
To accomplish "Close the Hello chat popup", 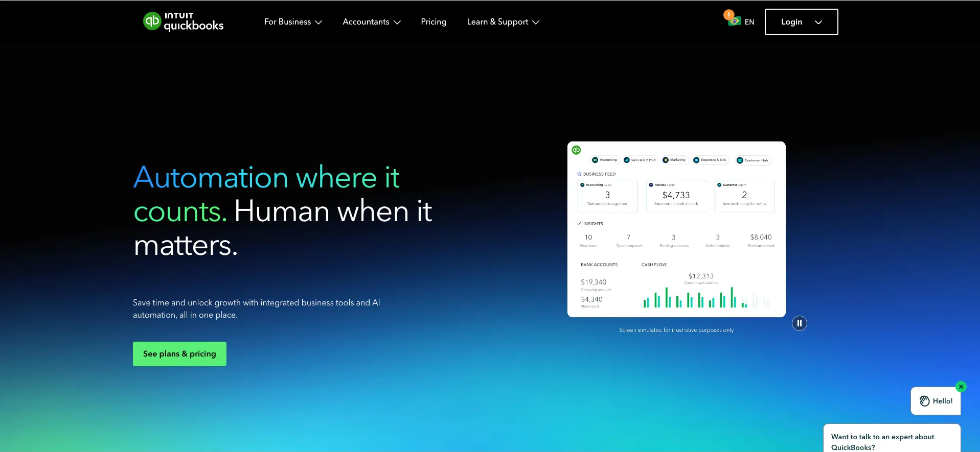I will (x=961, y=387).
